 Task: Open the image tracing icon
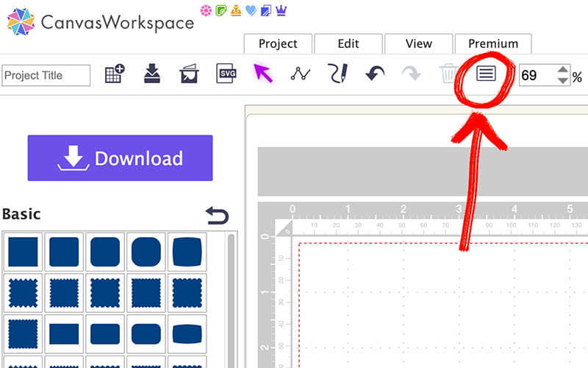(x=189, y=74)
